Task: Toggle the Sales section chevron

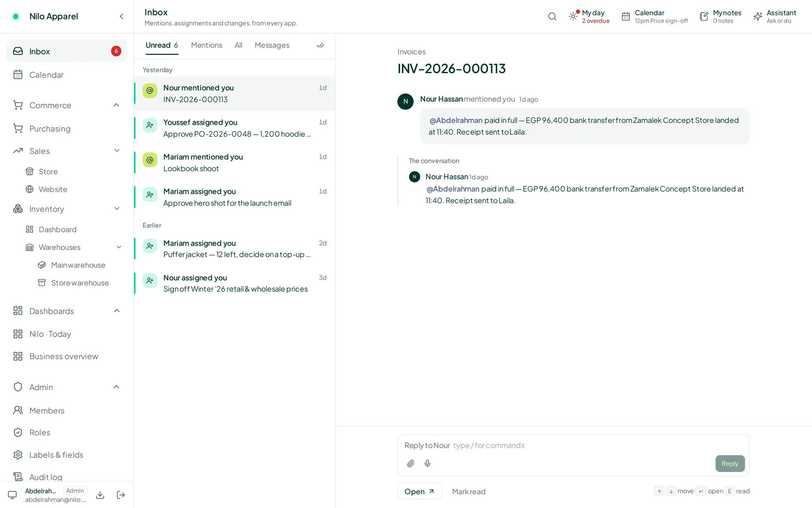Action: 117,151
